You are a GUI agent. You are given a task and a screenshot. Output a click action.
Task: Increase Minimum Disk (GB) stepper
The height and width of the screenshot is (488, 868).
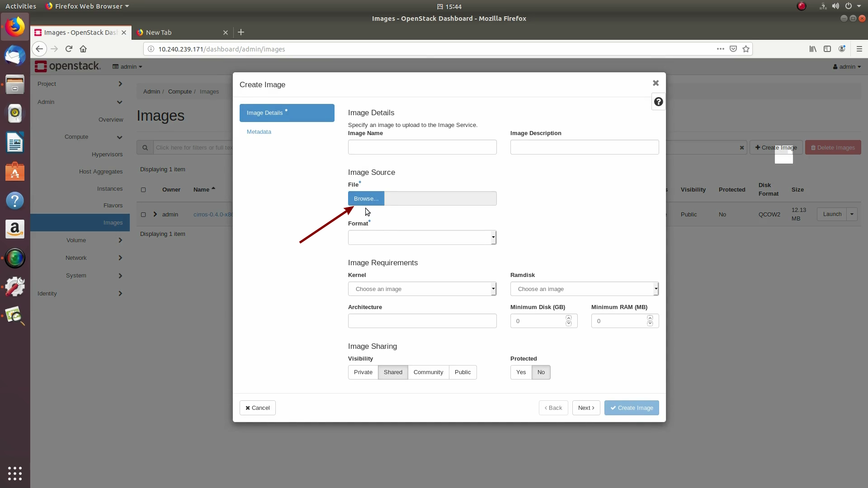pos(569,318)
